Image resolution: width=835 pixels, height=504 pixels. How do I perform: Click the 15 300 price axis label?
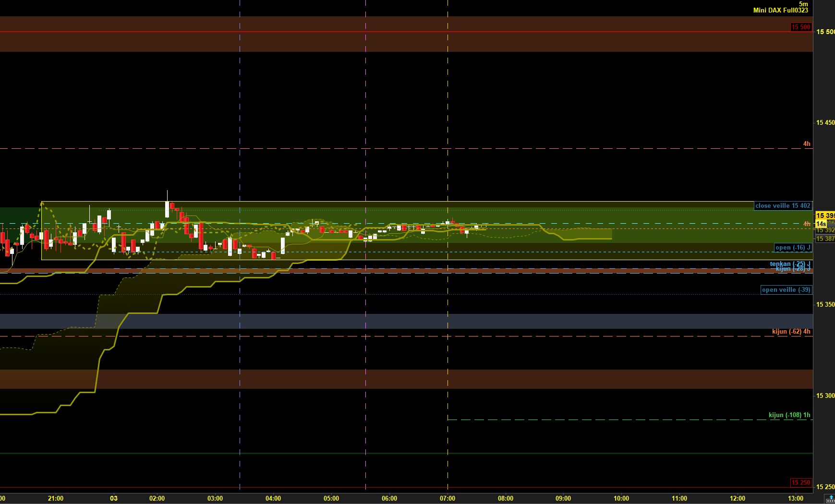tap(825, 396)
